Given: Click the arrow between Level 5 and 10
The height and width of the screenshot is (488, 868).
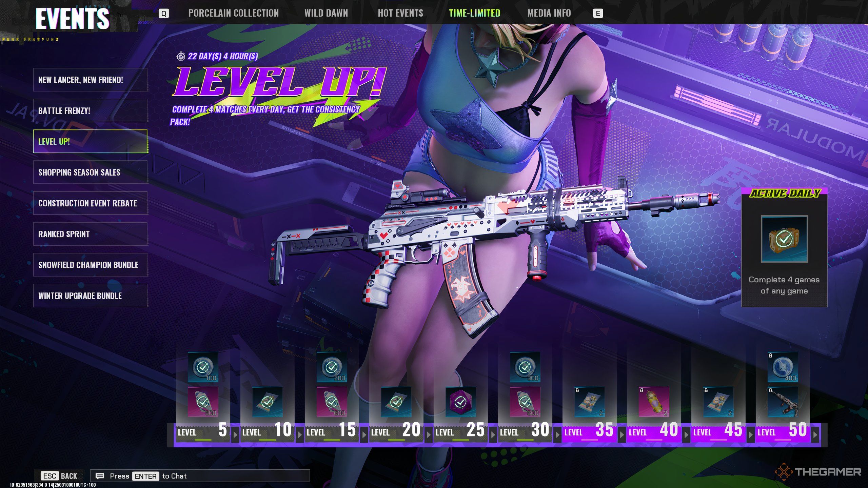Looking at the screenshot, I should click(235, 434).
